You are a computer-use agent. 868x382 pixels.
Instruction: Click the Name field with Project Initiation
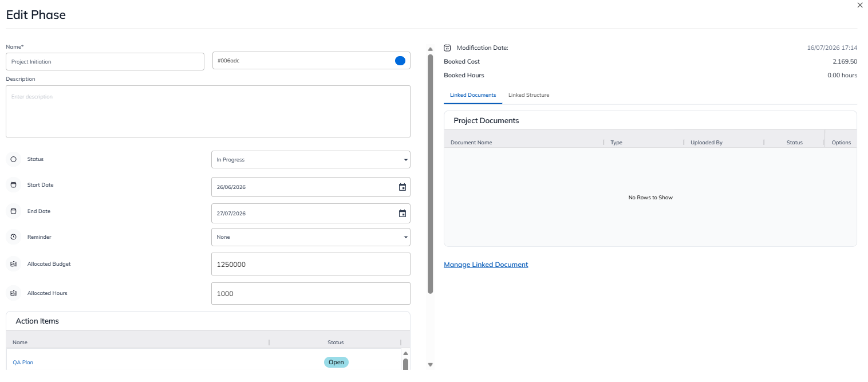pyautogui.click(x=105, y=61)
